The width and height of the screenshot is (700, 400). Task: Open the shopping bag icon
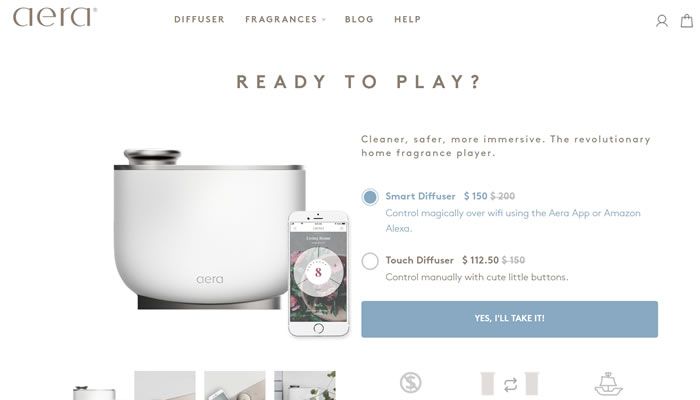pos(687,21)
